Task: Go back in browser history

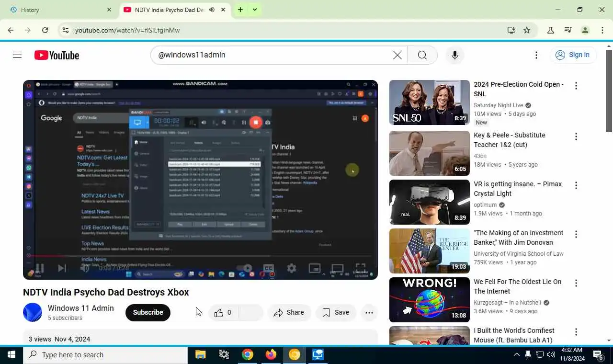Action: point(11,30)
